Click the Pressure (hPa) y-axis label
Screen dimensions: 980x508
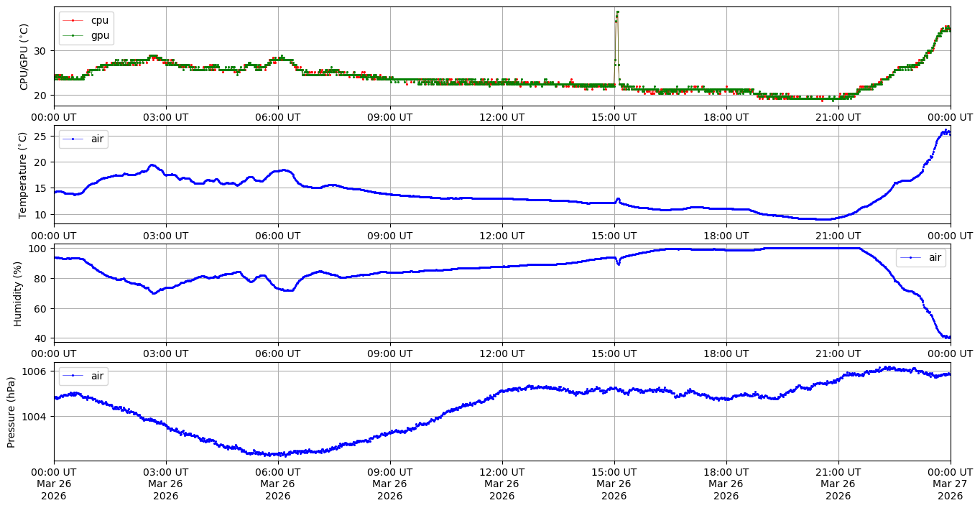coord(12,411)
